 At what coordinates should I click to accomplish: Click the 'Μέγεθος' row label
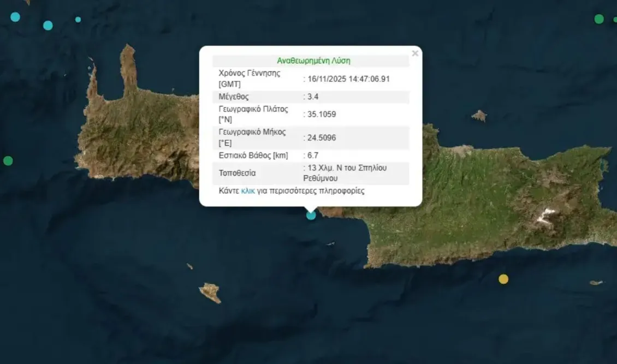[x=234, y=97]
